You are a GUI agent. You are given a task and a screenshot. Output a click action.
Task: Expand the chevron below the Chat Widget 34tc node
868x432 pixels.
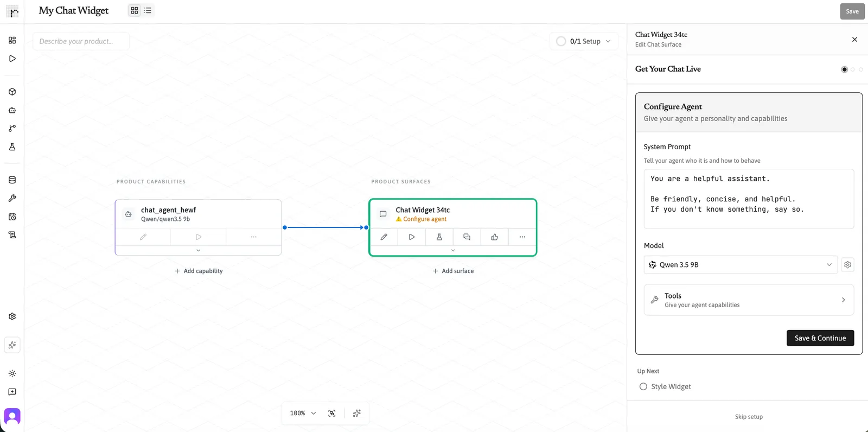click(453, 250)
